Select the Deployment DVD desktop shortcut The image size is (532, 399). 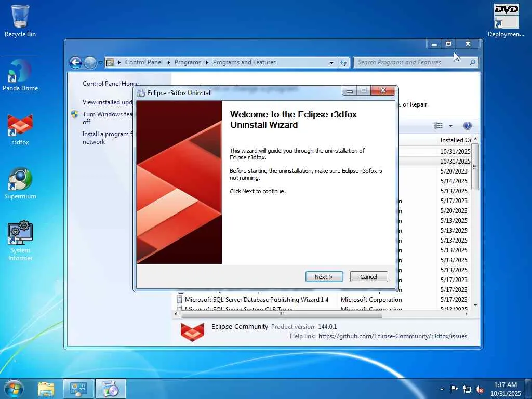click(506, 21)
